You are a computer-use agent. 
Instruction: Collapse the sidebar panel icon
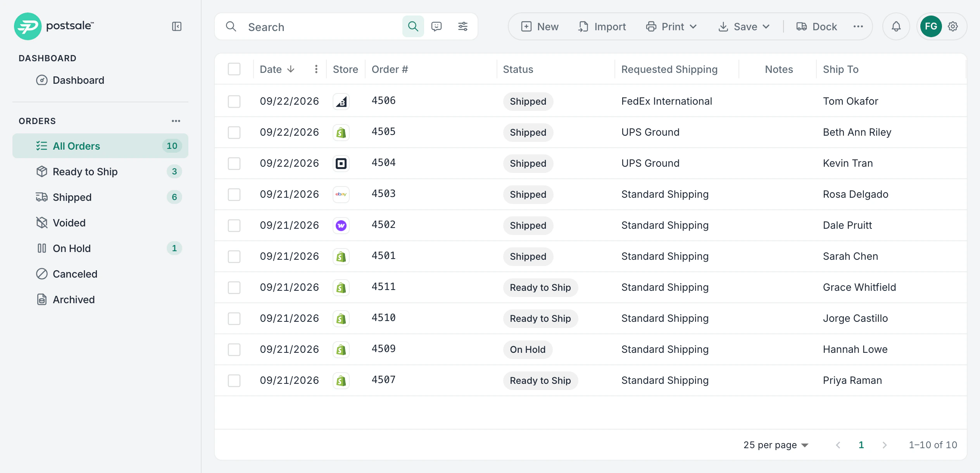[177, 26]
